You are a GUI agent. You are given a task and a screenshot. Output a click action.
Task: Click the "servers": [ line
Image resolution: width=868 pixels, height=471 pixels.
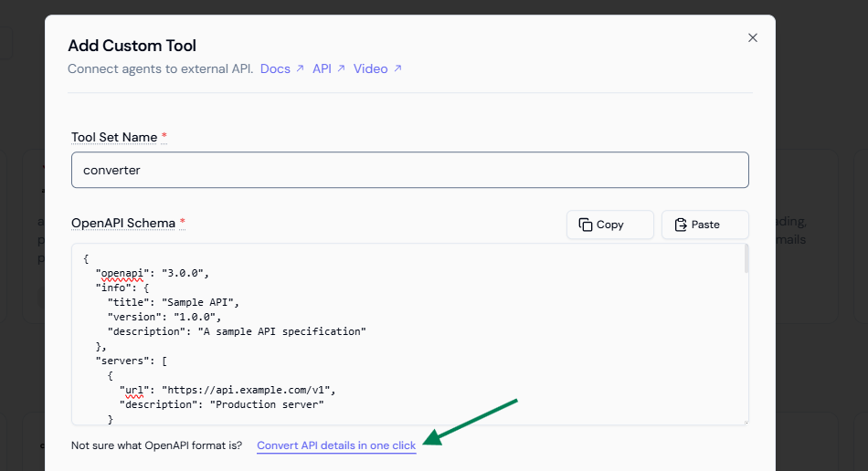(132, 361)
